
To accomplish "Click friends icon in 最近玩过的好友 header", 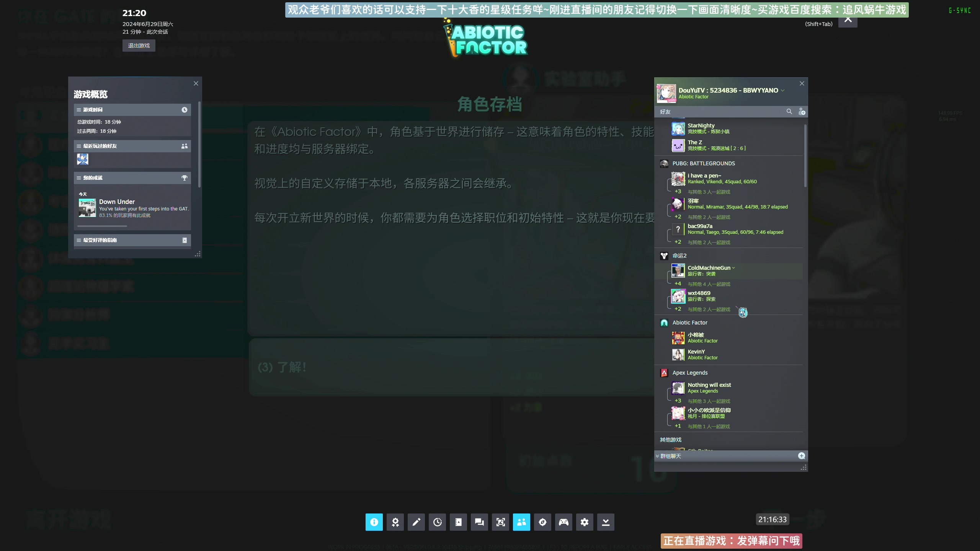I will (185, 146).
